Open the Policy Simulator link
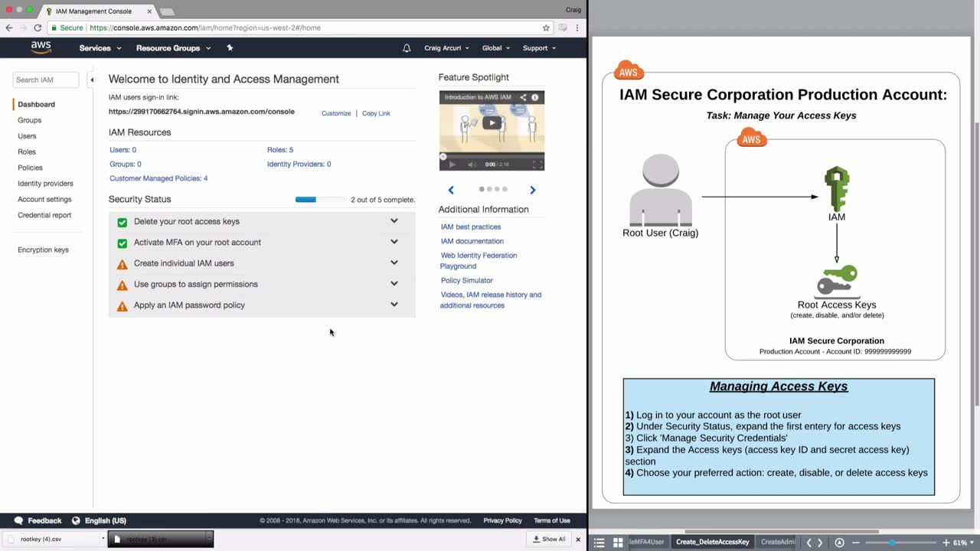Screen dimensions: 980x551 467,281
